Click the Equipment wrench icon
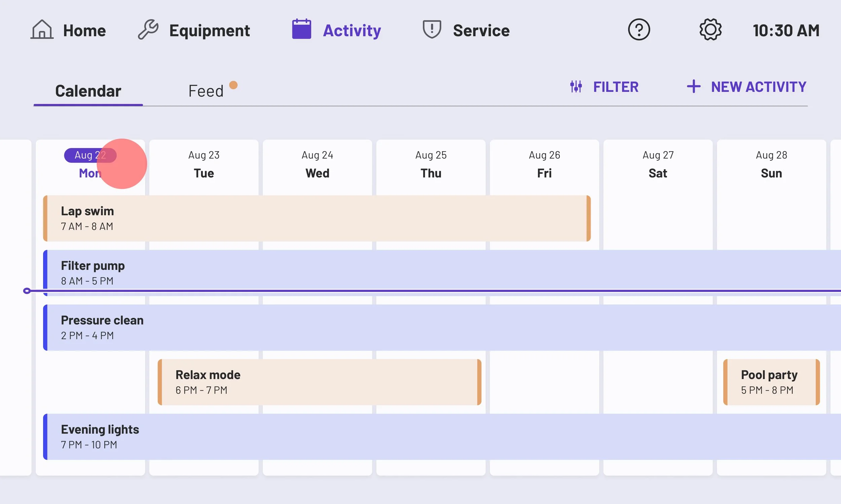The height and width of the screenshot is (504, 841). coord(148,30)
